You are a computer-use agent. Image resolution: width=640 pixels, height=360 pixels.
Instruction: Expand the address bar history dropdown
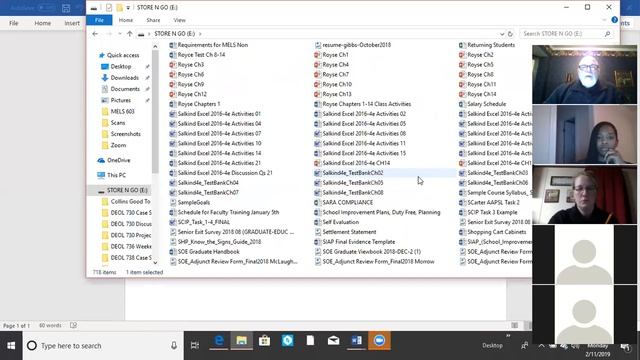tap(502, 34)
